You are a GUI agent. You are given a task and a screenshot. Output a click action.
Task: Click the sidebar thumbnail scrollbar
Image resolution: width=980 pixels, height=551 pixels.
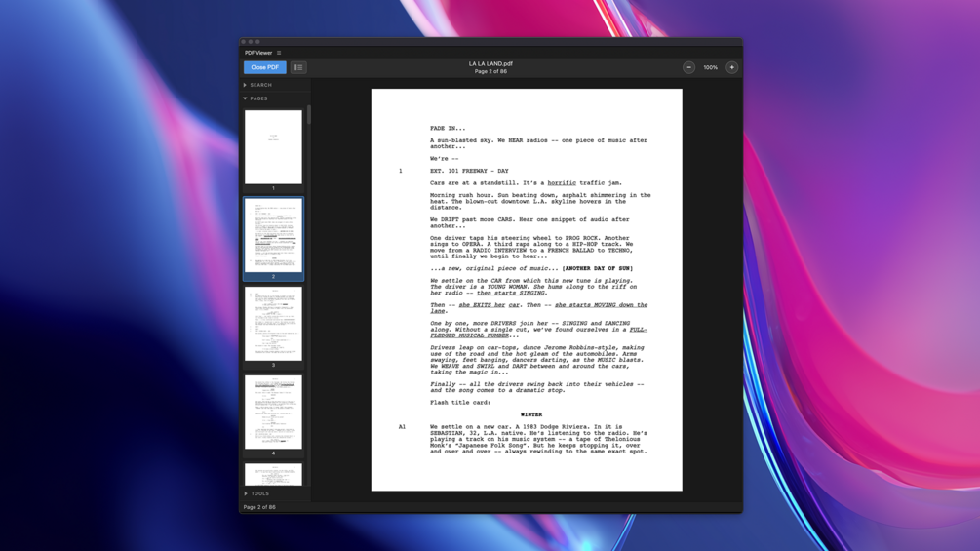[x=309, y=114]
